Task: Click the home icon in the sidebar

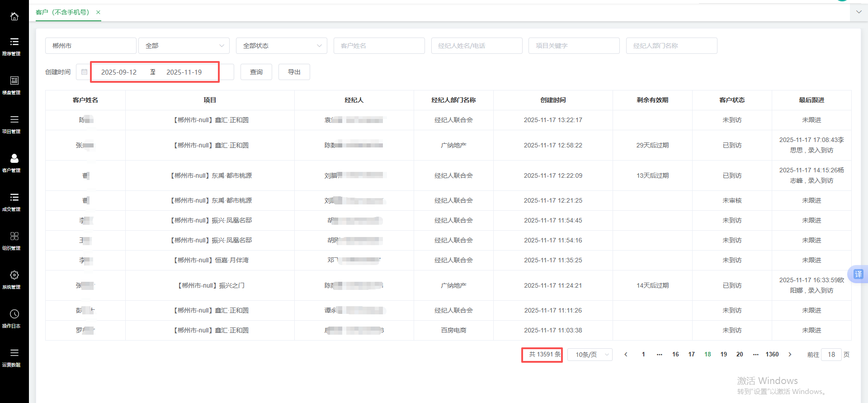Action: (14, 16)
